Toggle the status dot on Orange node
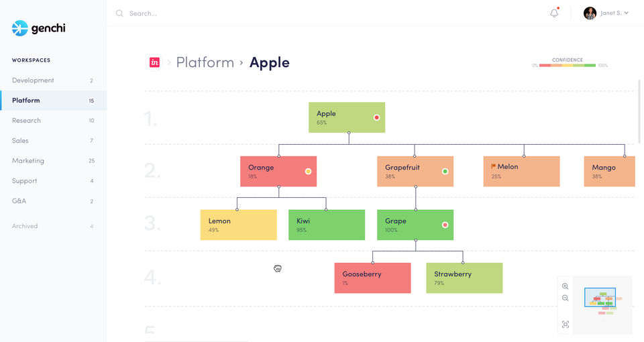Viewport: 644px width, 342px height. click(x=308, y=171)
